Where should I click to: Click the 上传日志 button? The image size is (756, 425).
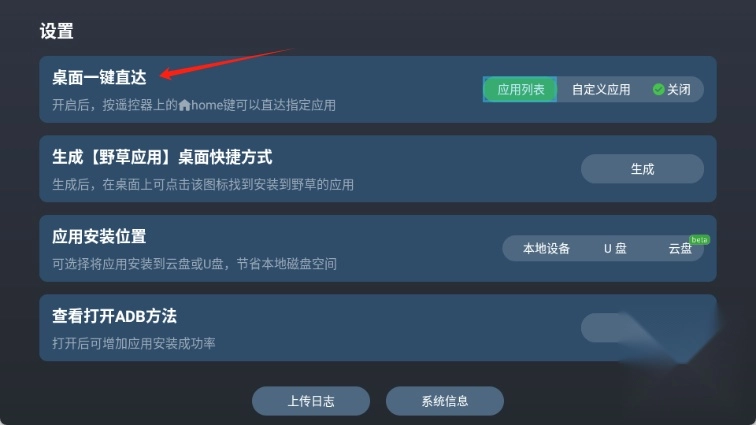[x=311, y=401]
